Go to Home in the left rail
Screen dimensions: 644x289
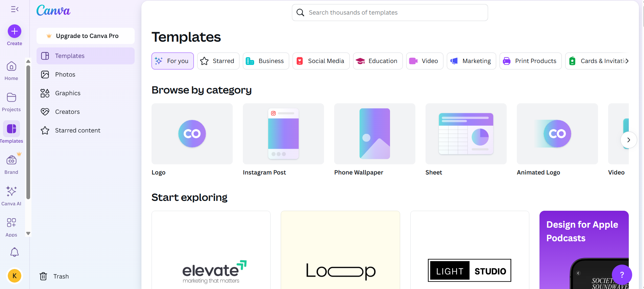coord(11,66)
